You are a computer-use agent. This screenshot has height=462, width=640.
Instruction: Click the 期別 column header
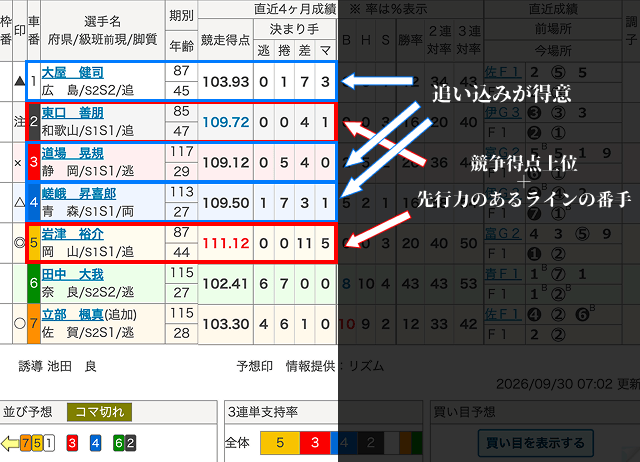tap(181, 16)
